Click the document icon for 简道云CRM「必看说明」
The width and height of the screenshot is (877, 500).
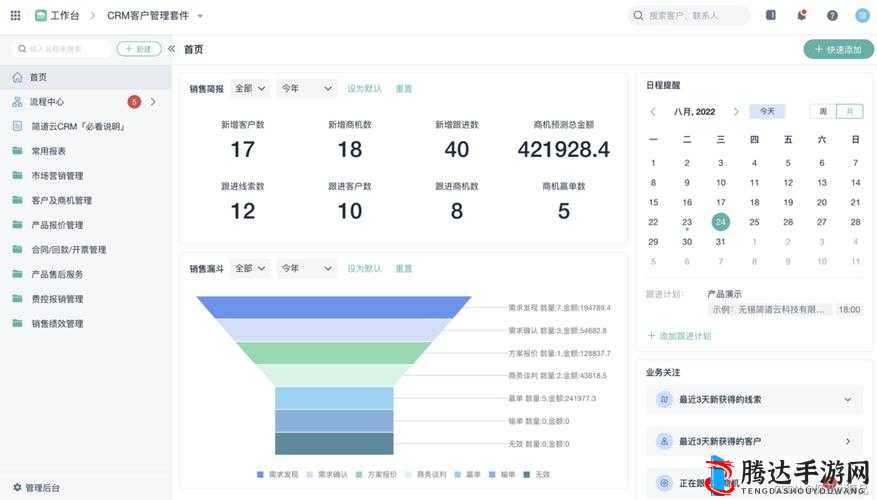pyautogui.click(x=17, y=126)
